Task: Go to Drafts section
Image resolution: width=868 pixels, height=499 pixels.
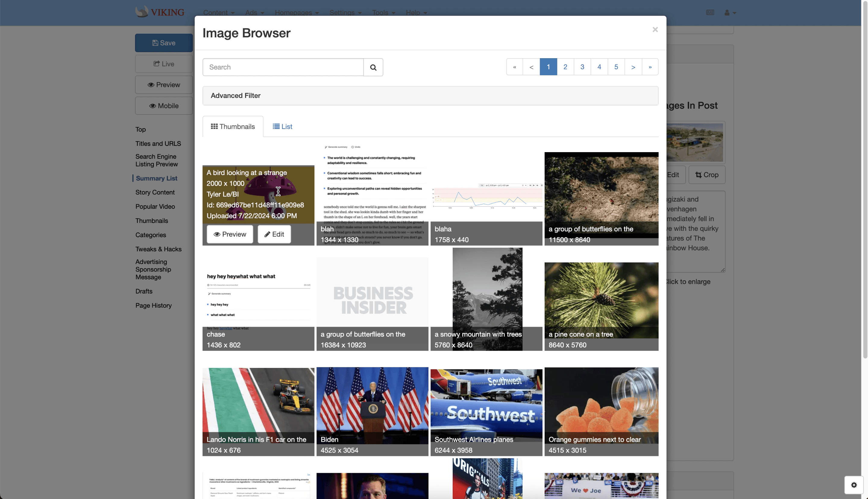Action: (143, 292)
